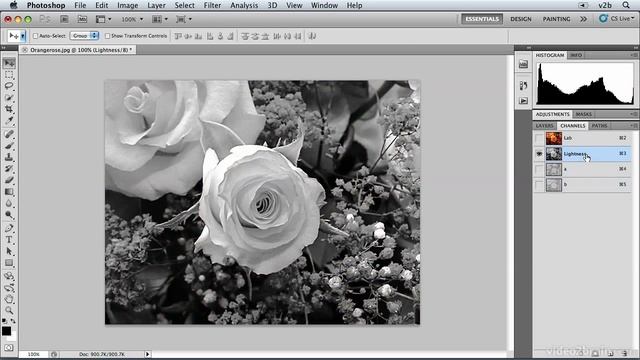This screenshot has height=360, width=640.
Task: Select the Path Selection tool
Action: pos(9,251)
